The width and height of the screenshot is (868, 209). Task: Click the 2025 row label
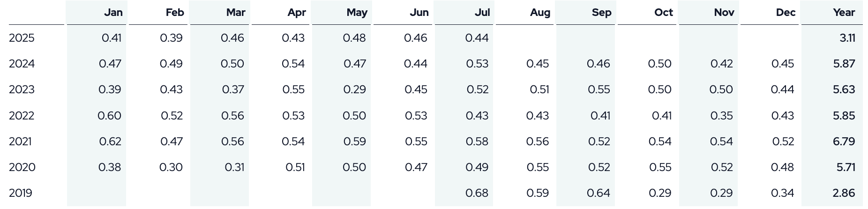click(22, 38)
